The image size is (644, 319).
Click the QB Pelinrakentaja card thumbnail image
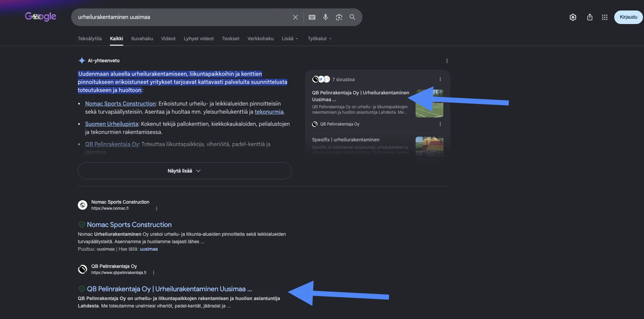[429, 104]
